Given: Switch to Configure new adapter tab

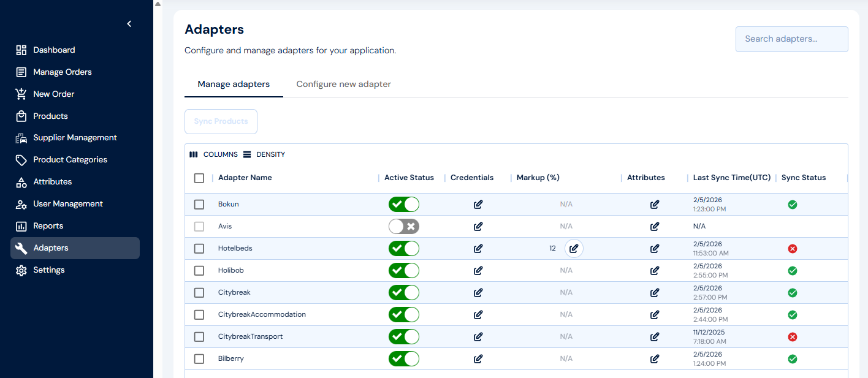Looking at the screenshot, I should click(x=343, y=84).
